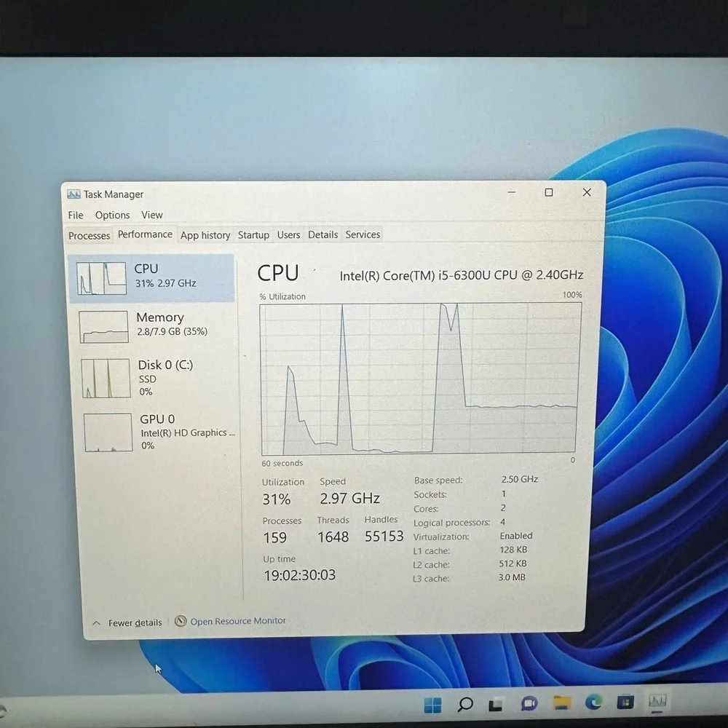Click the Fewer details chevron arrow
The width and height of the screenshot is (728, 728).
pyautogui.click(x=96, y=623)
